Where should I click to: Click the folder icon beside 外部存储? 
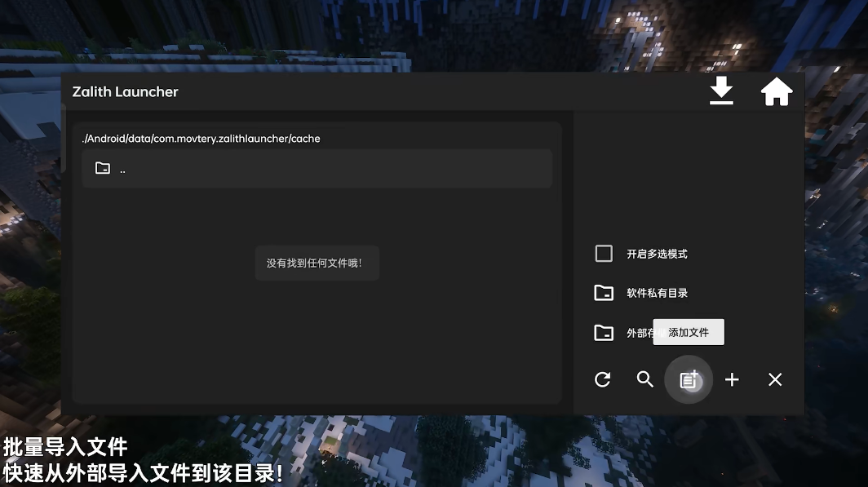[604, 332]
